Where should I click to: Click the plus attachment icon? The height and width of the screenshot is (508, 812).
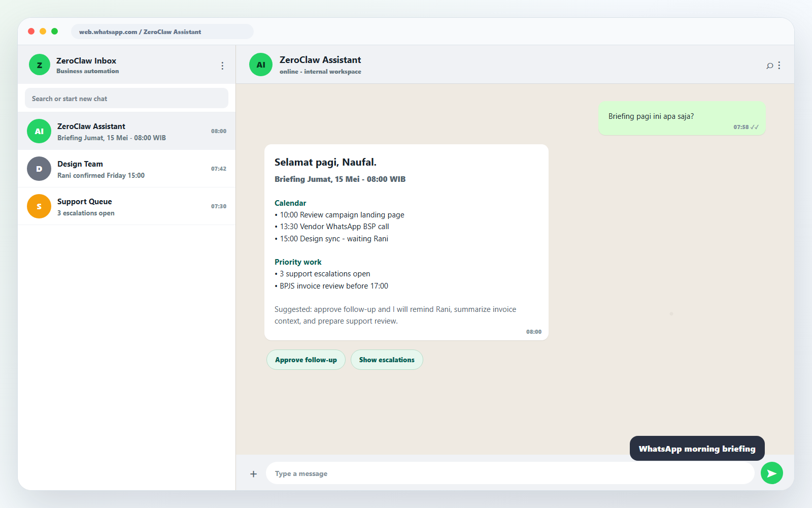[253, 474]
